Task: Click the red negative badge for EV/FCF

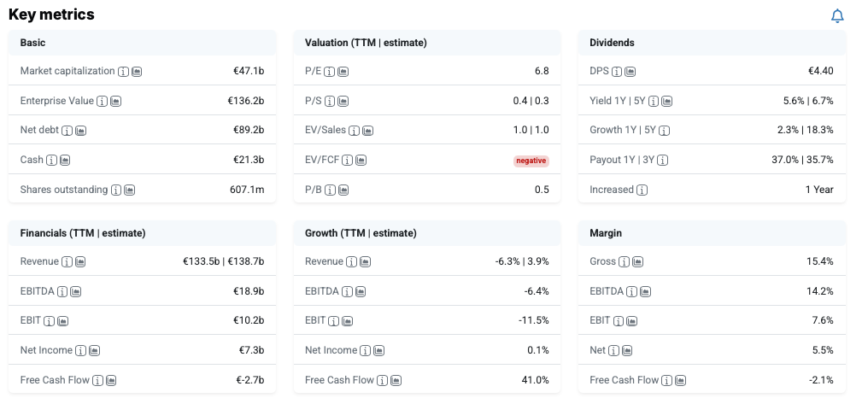Action: 531,161
